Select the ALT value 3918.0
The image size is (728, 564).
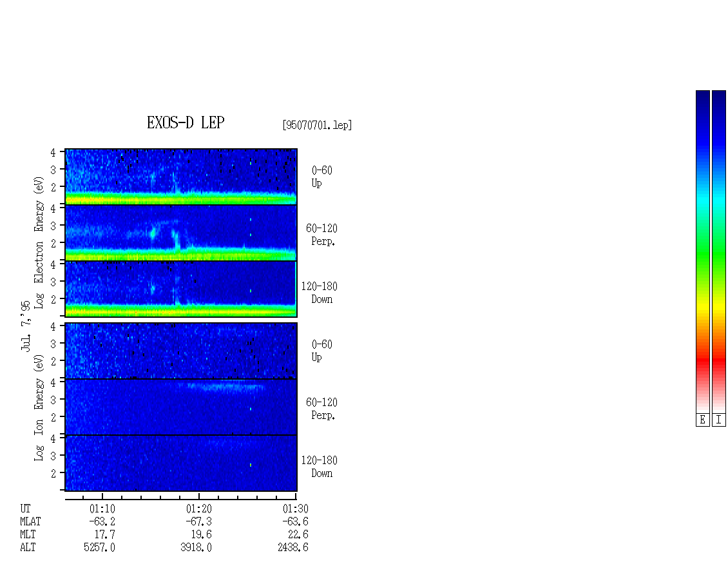pos(196,548)
